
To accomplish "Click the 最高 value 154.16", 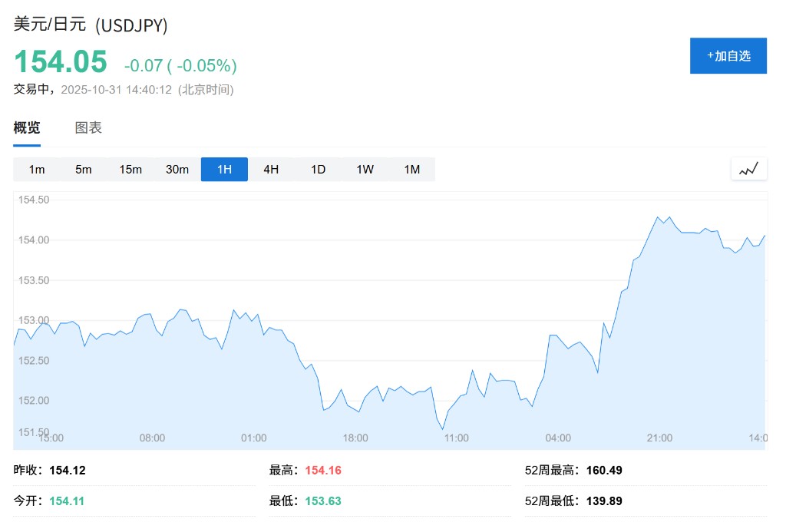I will [323, 470].
